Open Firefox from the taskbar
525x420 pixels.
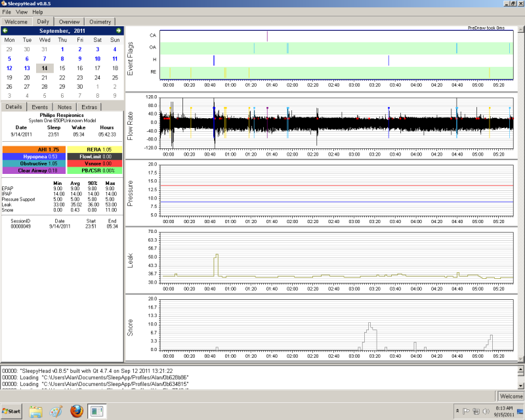coord(77,411)
